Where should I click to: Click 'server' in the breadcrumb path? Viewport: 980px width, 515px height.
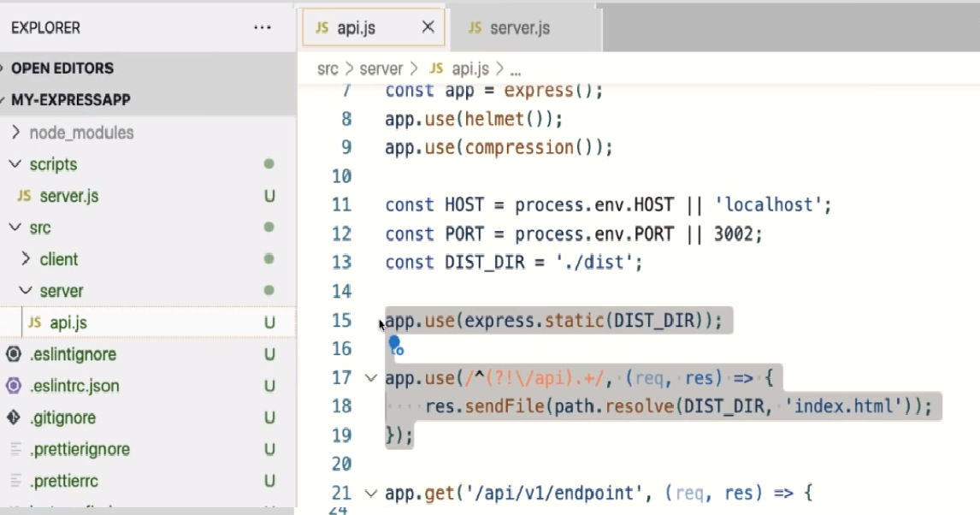[x=381, y=69]
